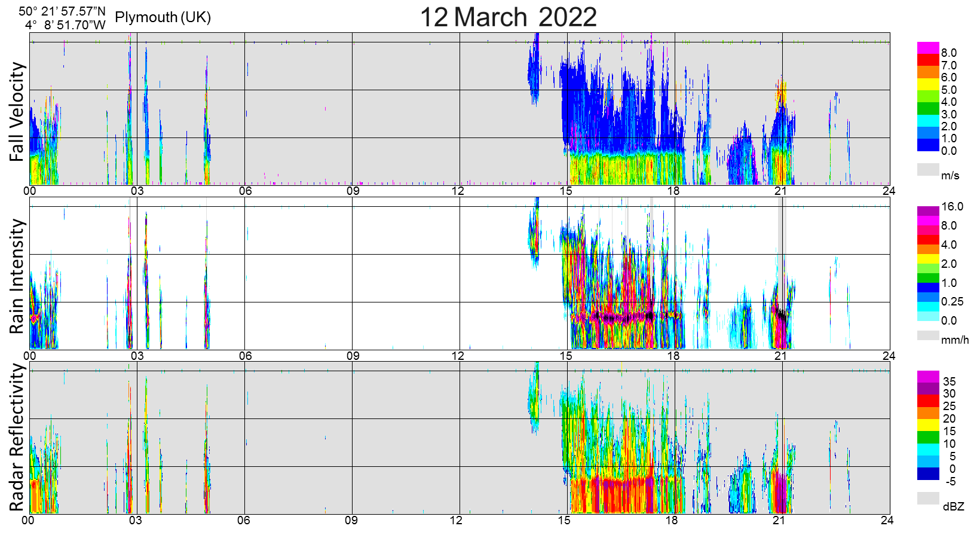The width and height of the screenshot is (980, 538).
Task: Click the 16.0 value in Rain Intensity legend
Action: coord(953,207)
